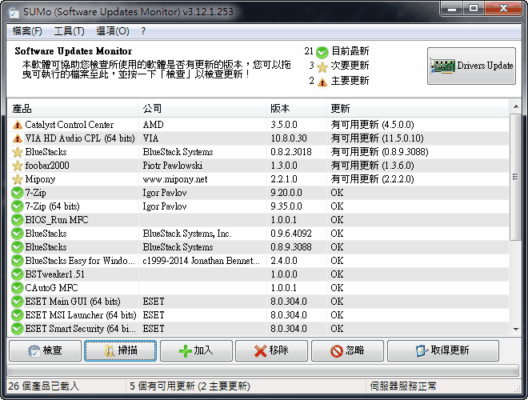Click green check icon in the 目前最新 summary
The image size is (528, 400).
tap(322, 52)
